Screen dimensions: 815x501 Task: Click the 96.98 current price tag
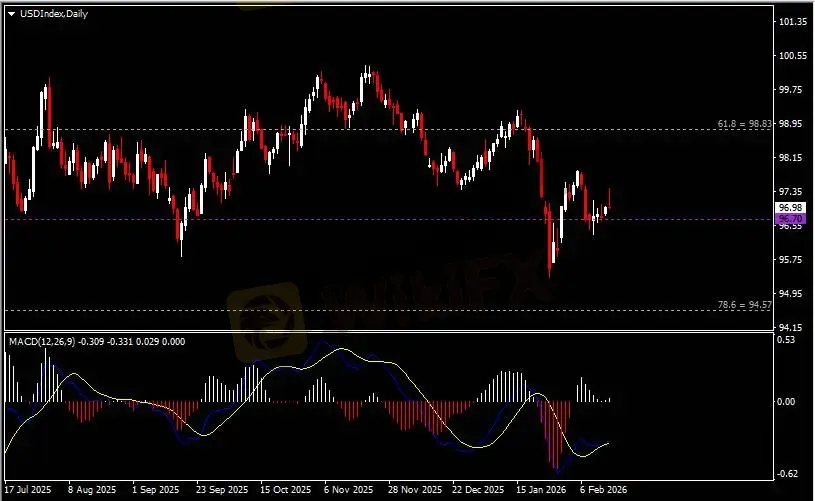click(x=790, y=206)
